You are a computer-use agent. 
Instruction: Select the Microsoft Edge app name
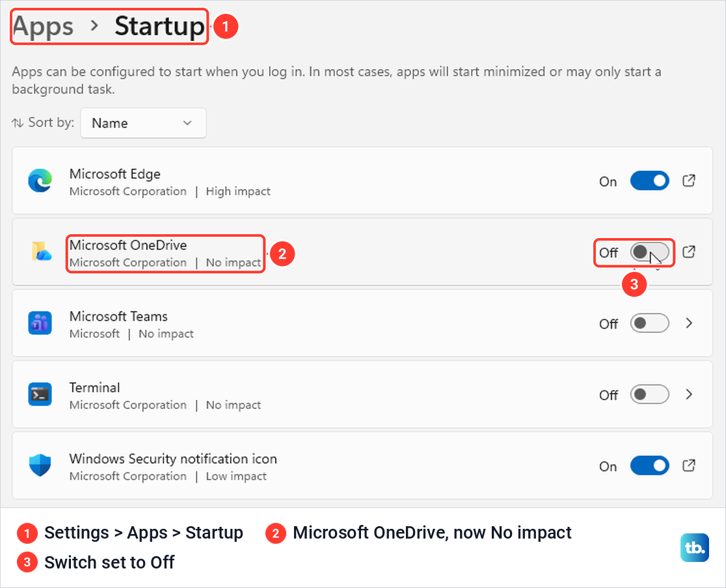[115, 174]
